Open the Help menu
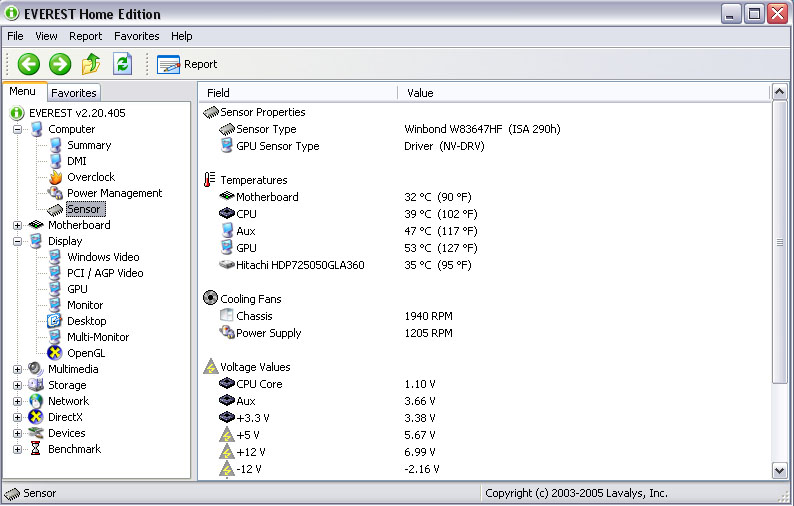This screenshot has width=794, height=506. 181,36
